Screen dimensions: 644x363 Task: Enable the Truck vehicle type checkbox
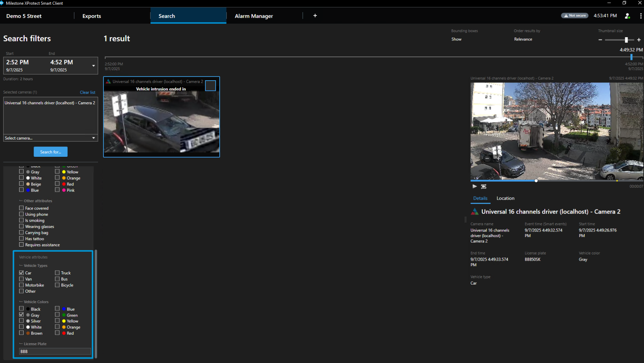pyautogui.click(x=57, y=273)
